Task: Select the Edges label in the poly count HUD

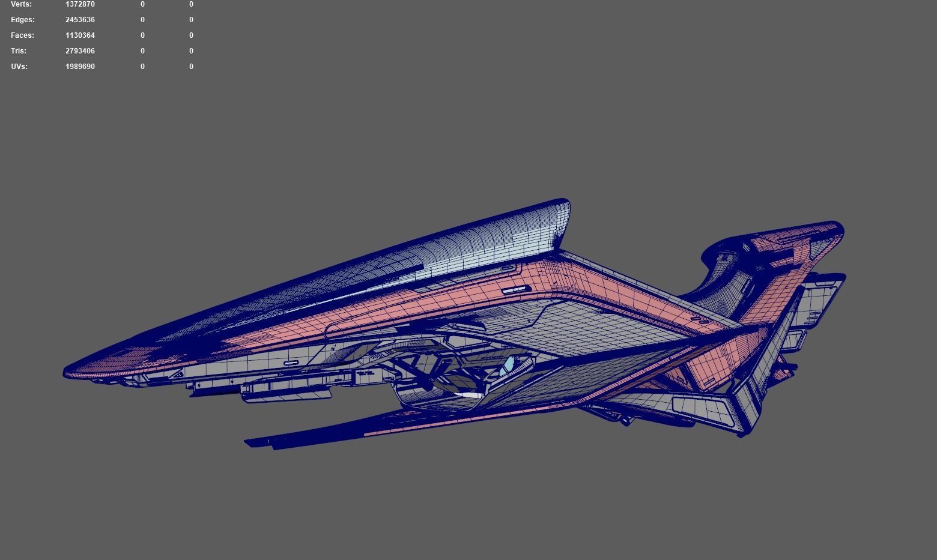Action: tap(23, 20)
